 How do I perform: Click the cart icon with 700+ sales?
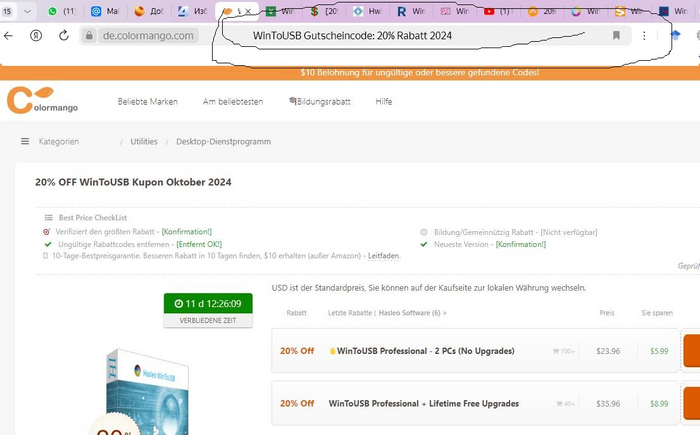(556, 351)
